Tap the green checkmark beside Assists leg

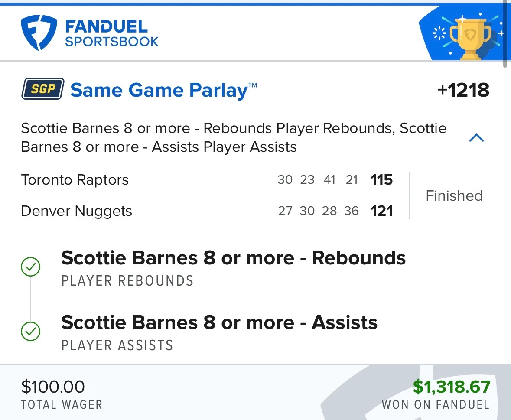click(31, 332)
